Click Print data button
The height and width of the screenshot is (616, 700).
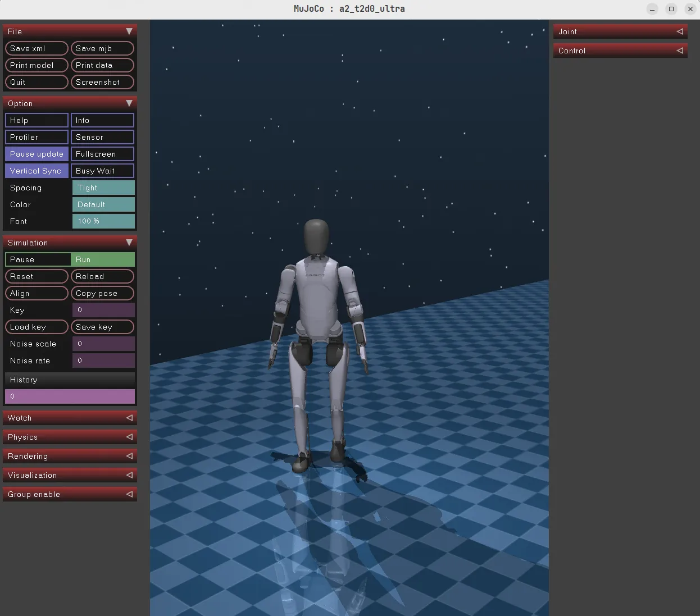tap(102, 65)
